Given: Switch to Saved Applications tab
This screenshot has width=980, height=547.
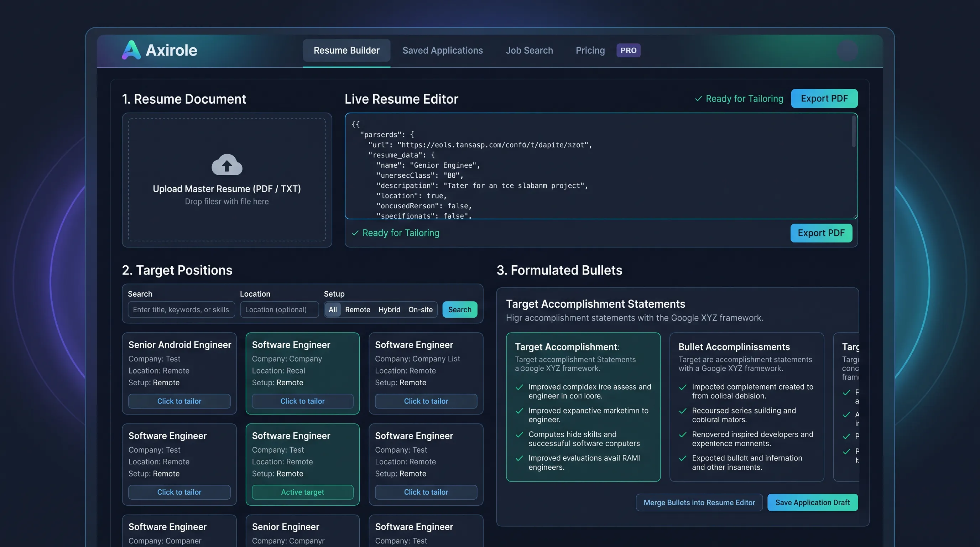Looking at the screenshot, I should (x=442, y=50).
